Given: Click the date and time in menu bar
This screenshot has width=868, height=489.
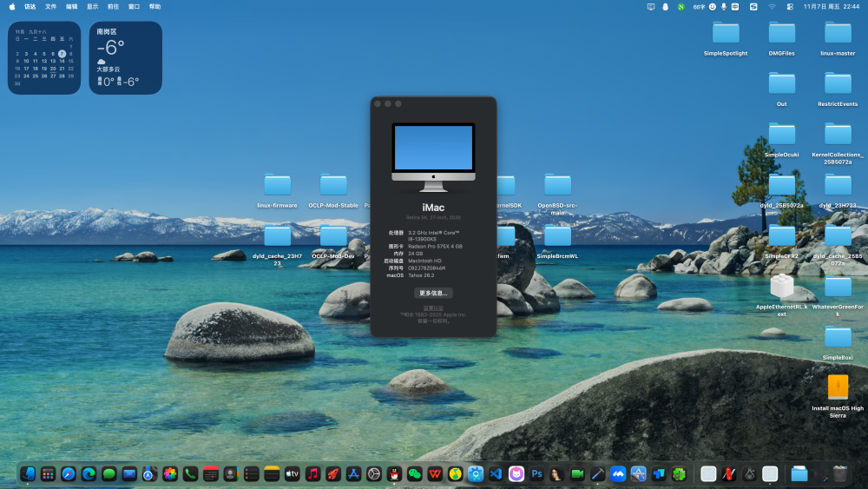Looking at the screenshot, I should coord(831,7).
